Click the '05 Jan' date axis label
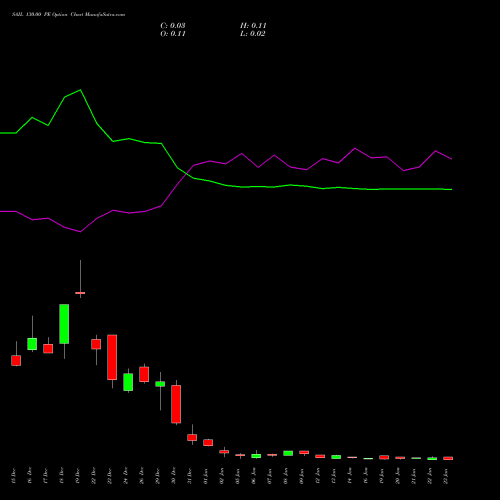Image resolution: width=500 pixels, height=500 pixels. 238,476
